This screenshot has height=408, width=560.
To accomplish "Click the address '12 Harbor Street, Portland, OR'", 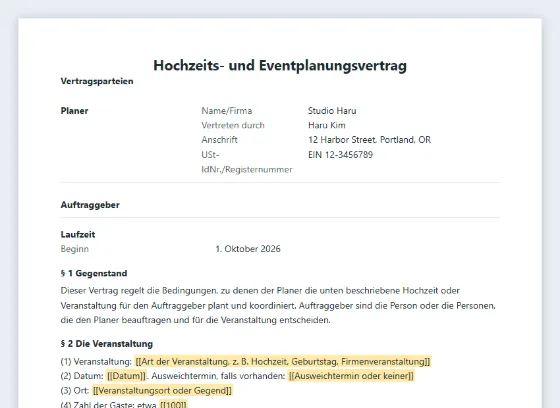I will (x=370, y=140).
